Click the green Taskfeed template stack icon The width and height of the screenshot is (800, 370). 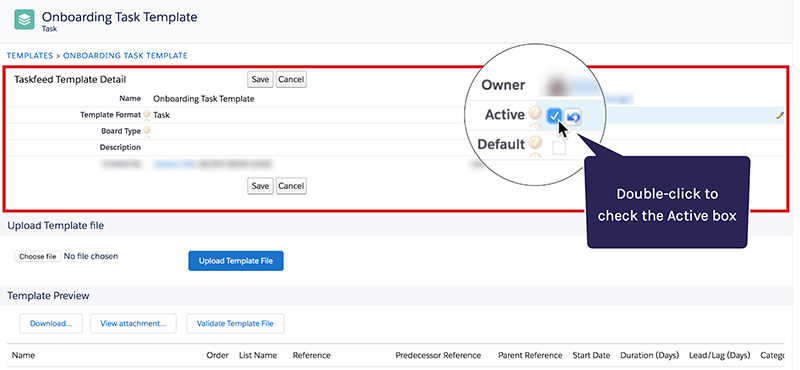tap(24, 20)
